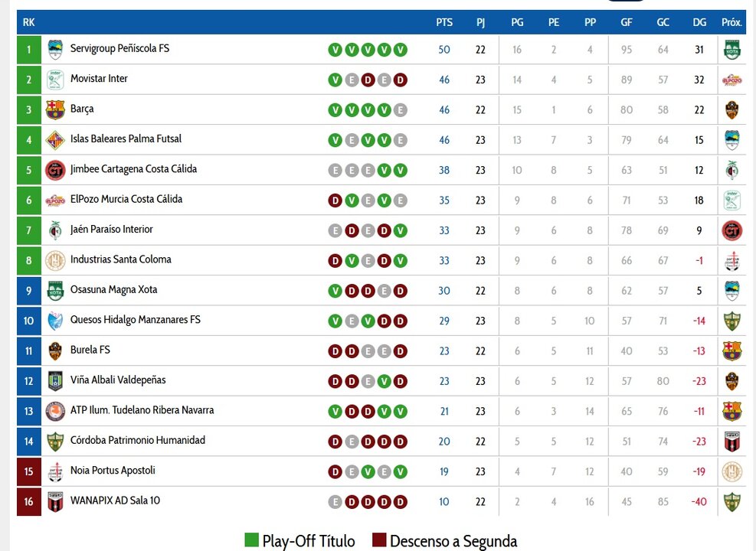Click the dark red Descenso a Segunda legend square
This screenshot has width=756, height=551.
(379, 540)
